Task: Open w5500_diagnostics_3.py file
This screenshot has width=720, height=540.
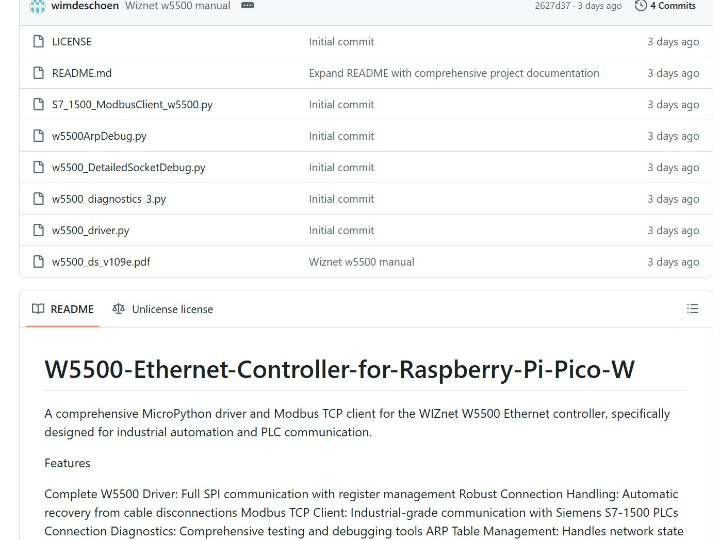Action: pyautogui.click(x=109, y=199)
